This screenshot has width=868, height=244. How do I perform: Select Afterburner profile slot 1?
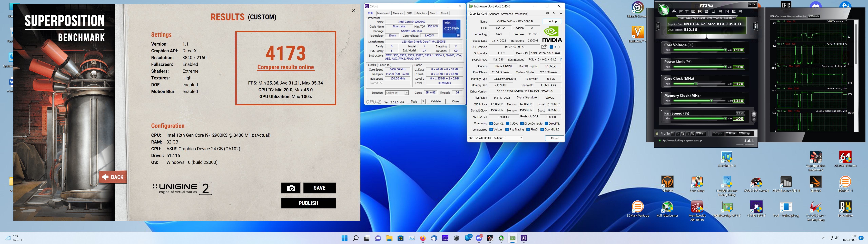pos(673,134)
